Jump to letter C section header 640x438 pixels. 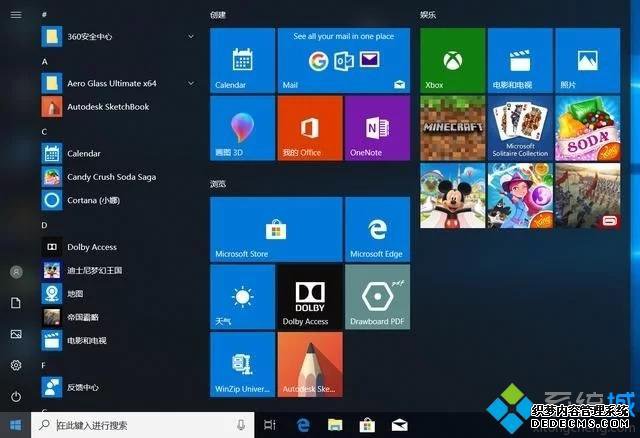[44, 132]
